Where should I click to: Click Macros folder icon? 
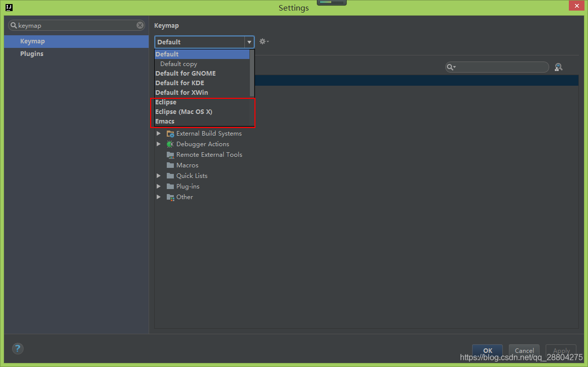[x=170, y=165]
